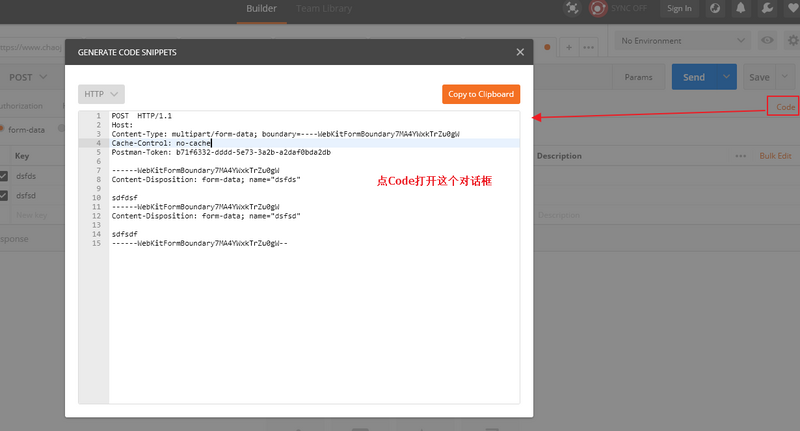Open the environment quick look eye icon

pos(767,40)
